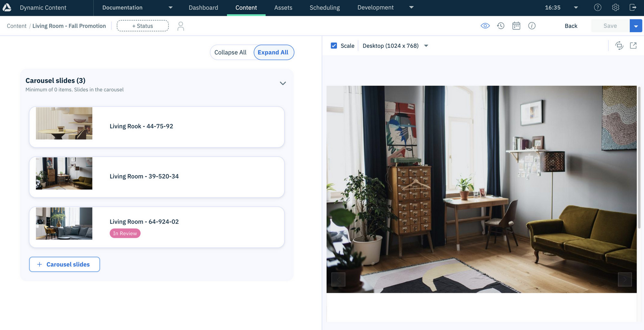644x330 pixels.
Task: Click the In Review status badge
Action: [125, 233]
